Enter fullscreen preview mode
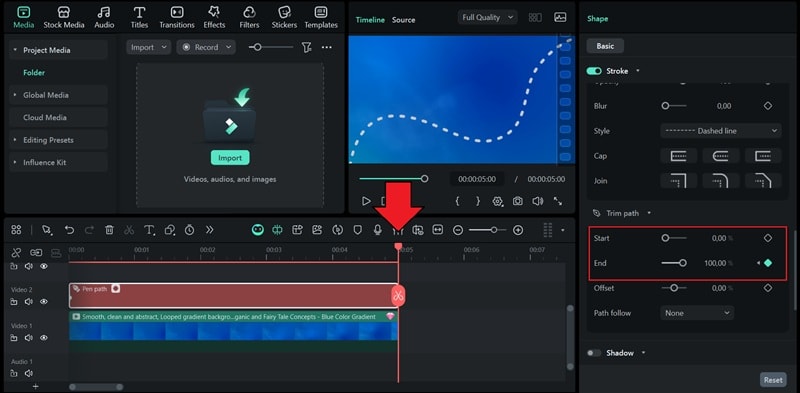Image resolution: width=800 pixels, height=393 pixels. point(558,201)
